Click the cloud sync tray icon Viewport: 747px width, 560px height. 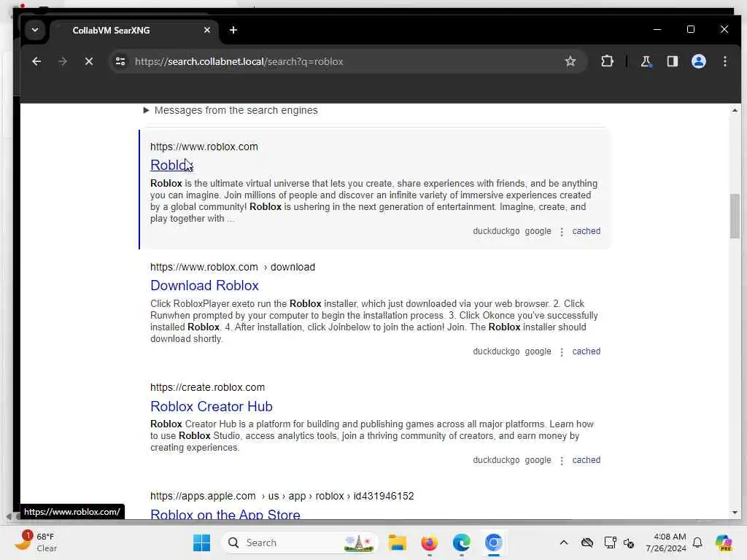tap(587, 542)
